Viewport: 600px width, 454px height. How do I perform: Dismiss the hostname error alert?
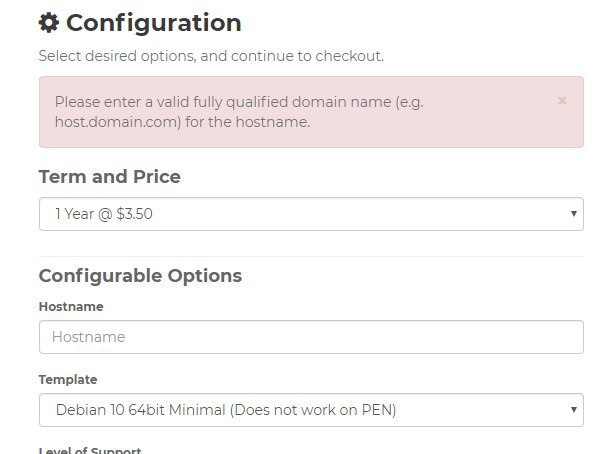pyautogui.click(x=562, y=101)
